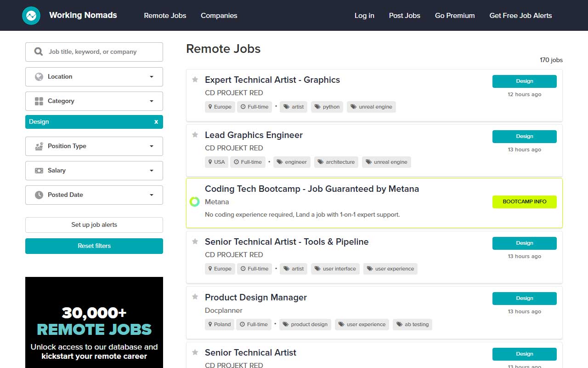The height and width of the screenshot is (368, 588).
Task: Click user experience tag on Tools & Pipeline job
Action: 390,269
